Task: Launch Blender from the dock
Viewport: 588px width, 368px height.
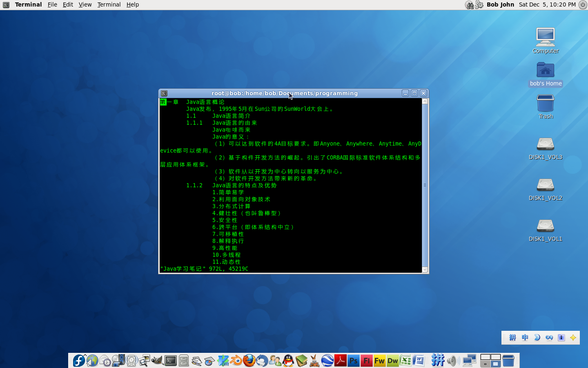Action: [x=236, y=361]
